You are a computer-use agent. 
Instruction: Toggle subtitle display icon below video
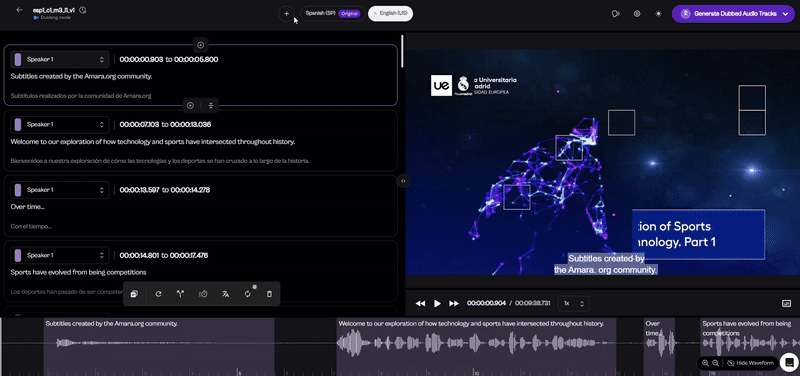pyautogui.click(x=786, y=304)
